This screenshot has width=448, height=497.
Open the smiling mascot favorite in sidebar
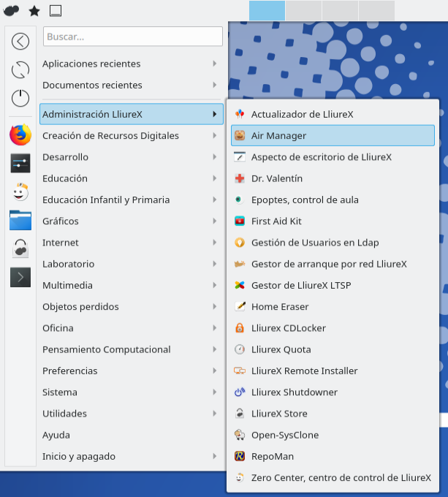click(20, 191)
